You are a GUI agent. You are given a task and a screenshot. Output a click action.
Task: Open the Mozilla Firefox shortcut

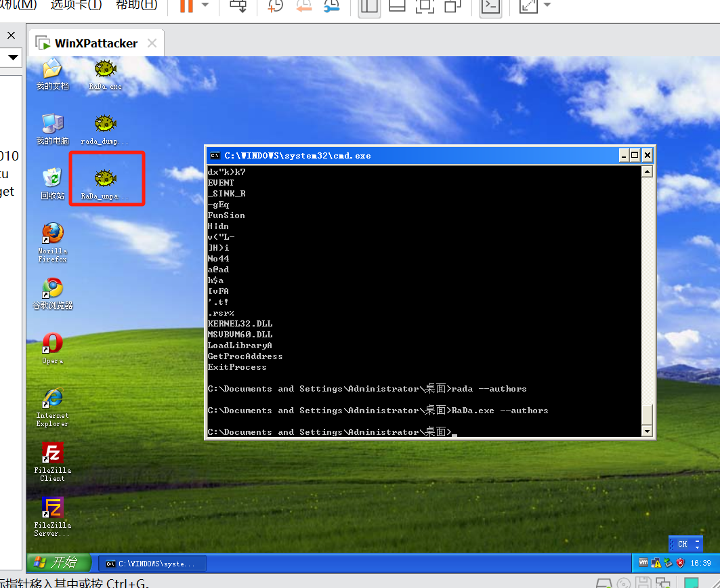(x=52, y=242)
